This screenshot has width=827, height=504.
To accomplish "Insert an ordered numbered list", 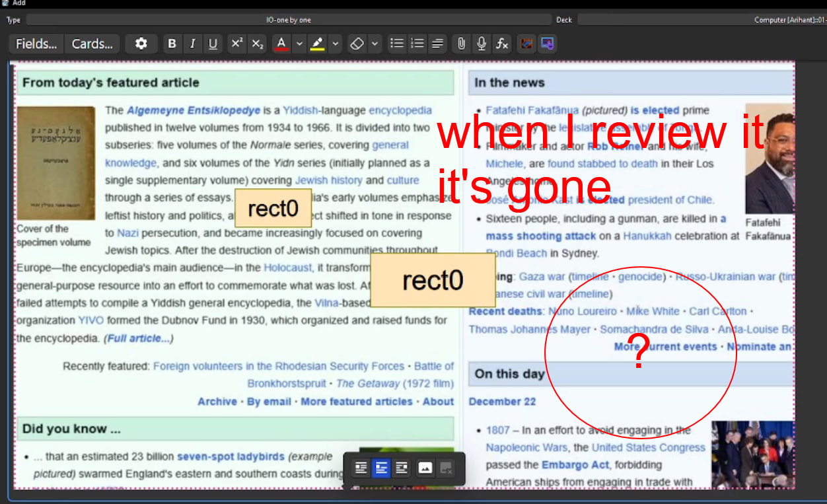I will [x=417, y=44].
